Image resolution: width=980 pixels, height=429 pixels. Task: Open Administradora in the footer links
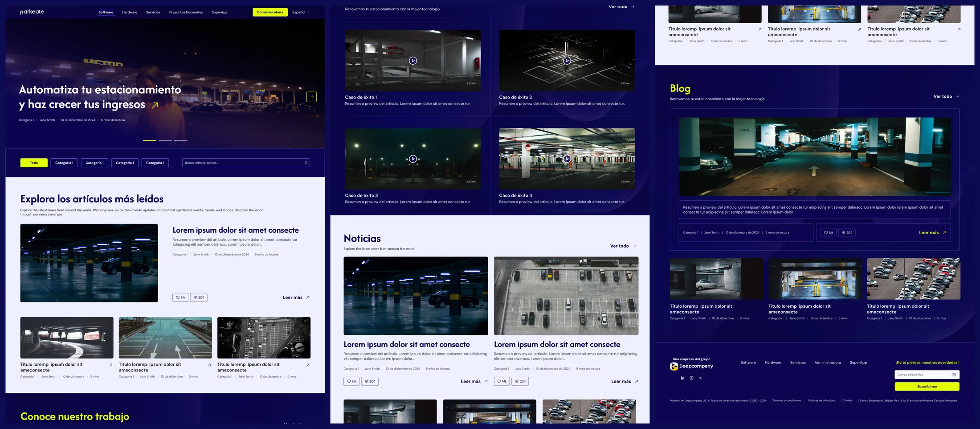[x=828, y=363]
